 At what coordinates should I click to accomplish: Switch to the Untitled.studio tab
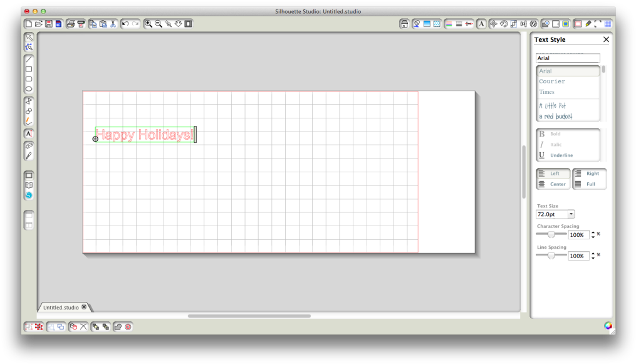[61, 307]
